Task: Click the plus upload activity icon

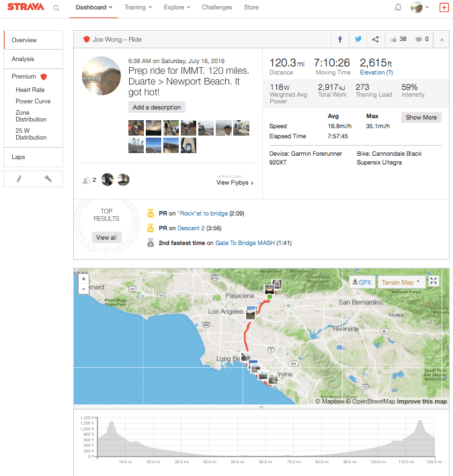Action: pyautogui.click(x=444, y=7)
